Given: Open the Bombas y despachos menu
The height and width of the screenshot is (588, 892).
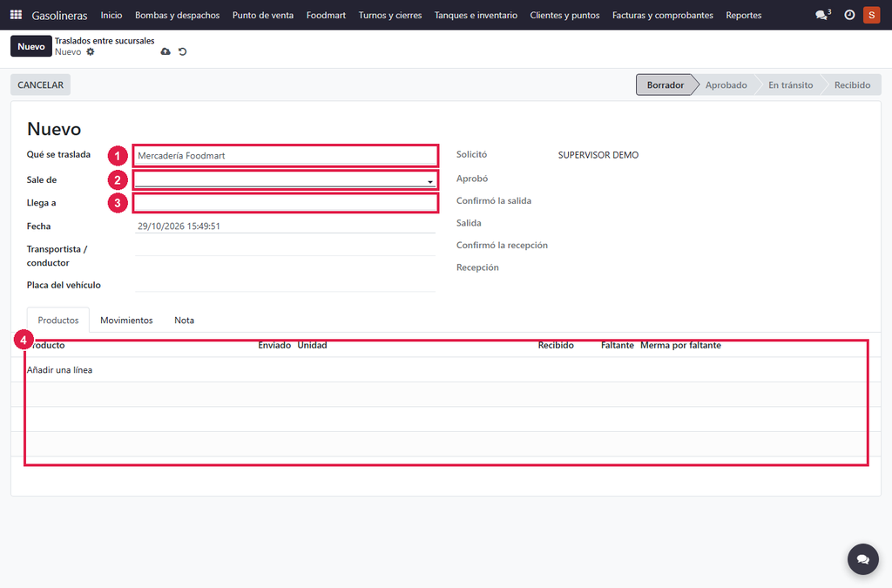Looking at the screenshot, I should coord(178,15).
